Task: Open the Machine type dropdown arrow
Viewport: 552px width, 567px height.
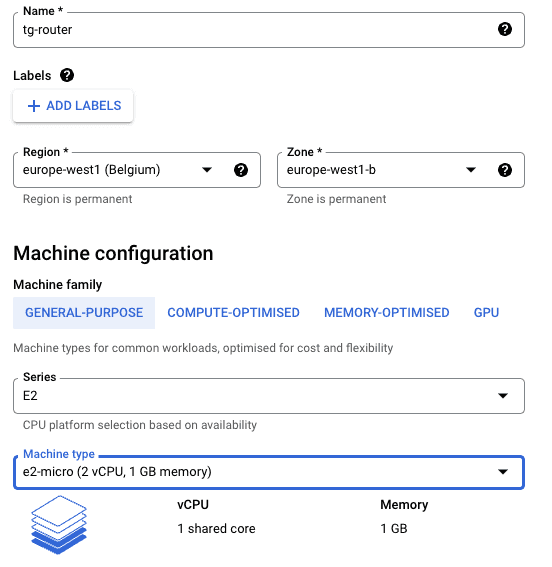Action: [503, 472]
